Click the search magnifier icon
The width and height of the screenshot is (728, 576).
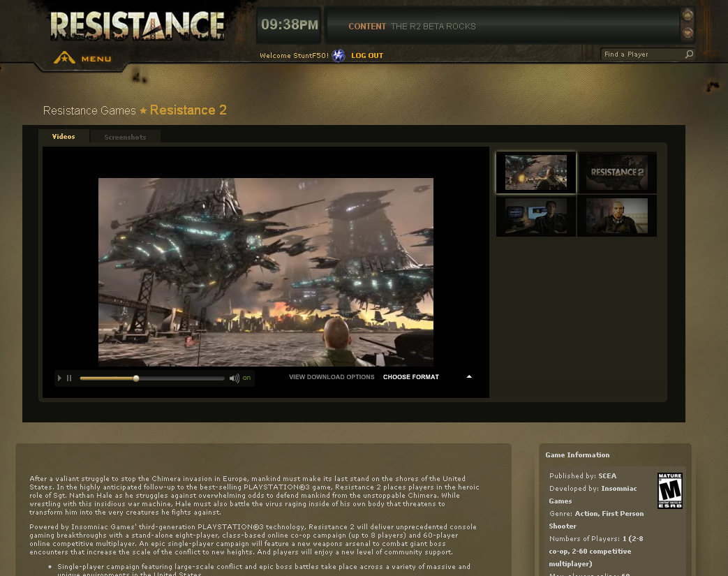pos(689,54)
